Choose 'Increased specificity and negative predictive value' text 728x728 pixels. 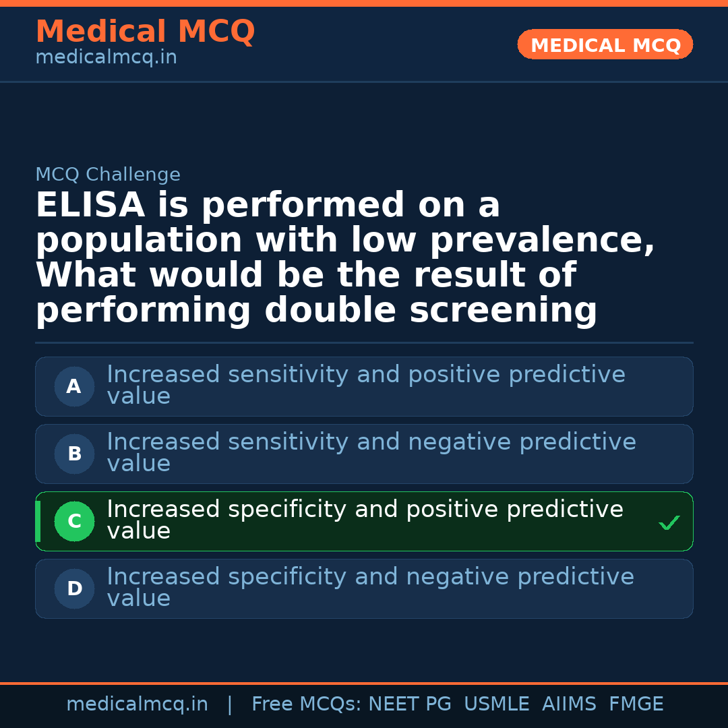[x=370, y=587]
